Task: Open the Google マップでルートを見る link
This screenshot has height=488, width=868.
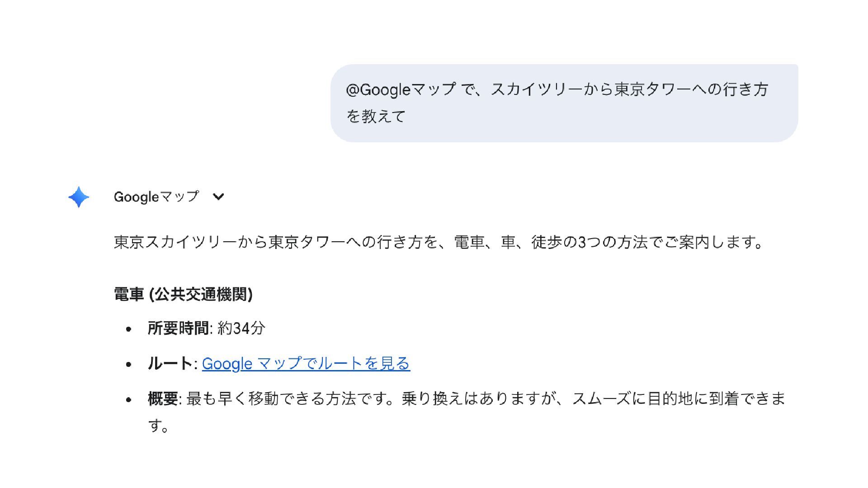Action: (306, 363)
